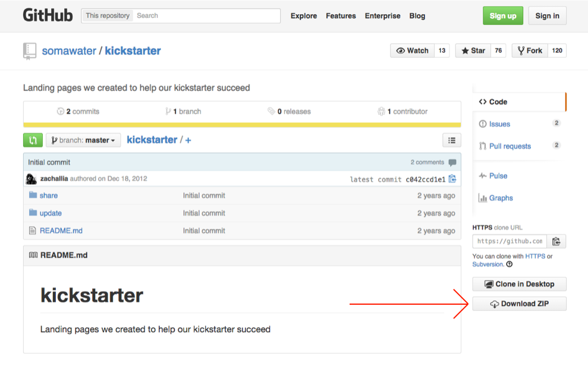Open Features in the top navigation
This screenshot has width=588, height=379.
341,15
